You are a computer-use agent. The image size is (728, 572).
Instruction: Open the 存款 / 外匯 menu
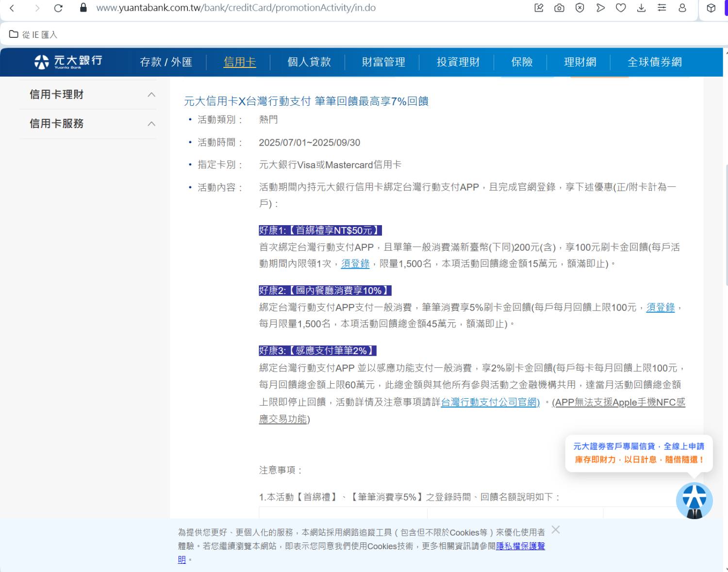click(x=166, y=62)
